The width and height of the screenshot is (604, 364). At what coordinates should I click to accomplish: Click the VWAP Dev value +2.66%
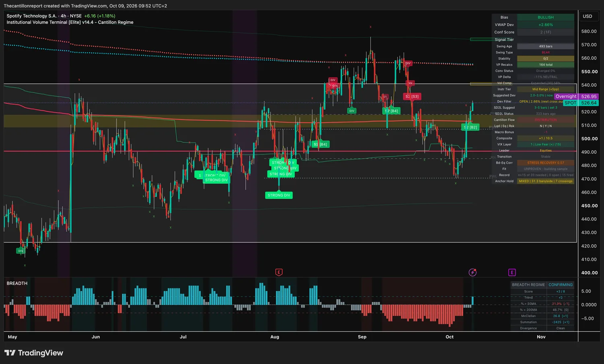(x=546, y=25)
